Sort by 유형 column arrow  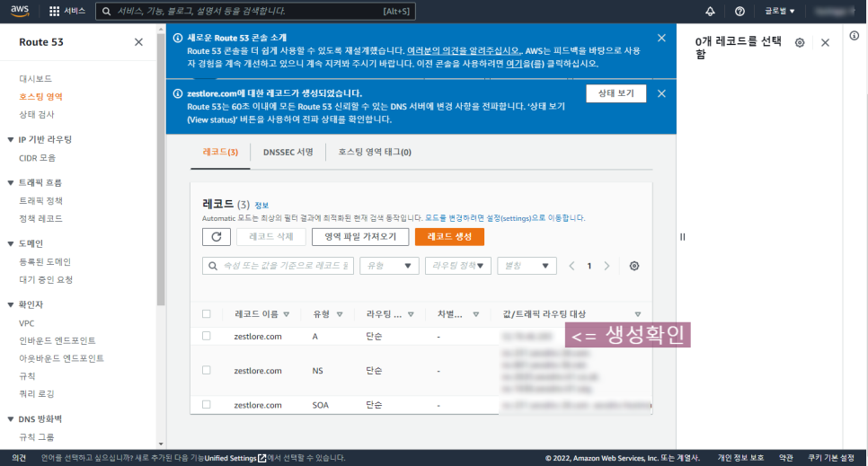click(x=340, y=314)
